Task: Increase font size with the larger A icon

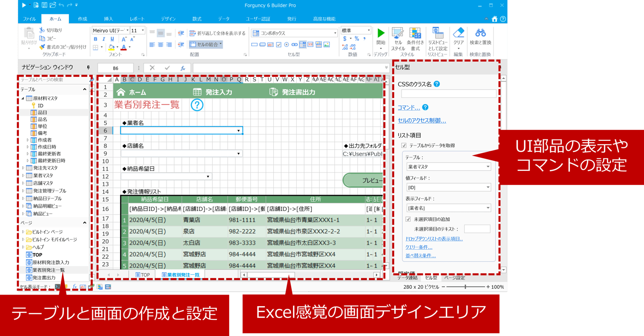Action: point(124,40)
